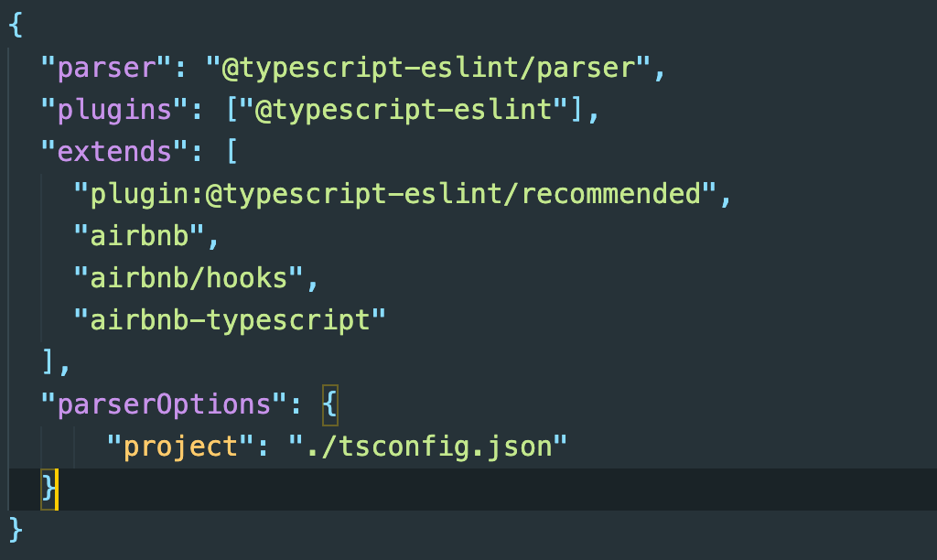Viewport: 937px width, 560px height.
Task: Place cursor in ["@typescript-eslint"] plugins value
Action: 404,111
